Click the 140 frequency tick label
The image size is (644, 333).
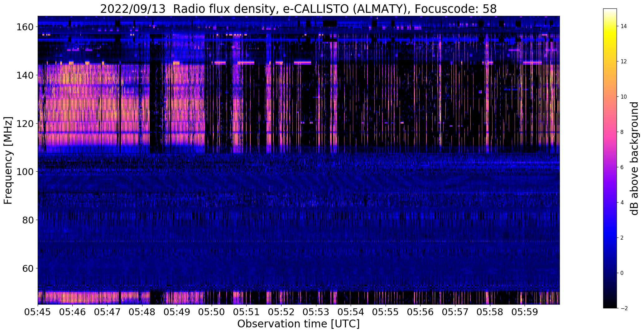(25, 76)
